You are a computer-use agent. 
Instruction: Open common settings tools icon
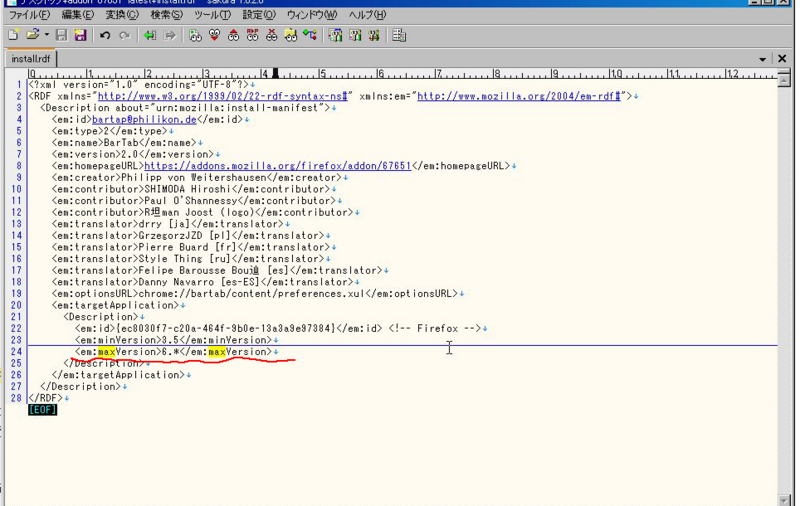[355, 35]
